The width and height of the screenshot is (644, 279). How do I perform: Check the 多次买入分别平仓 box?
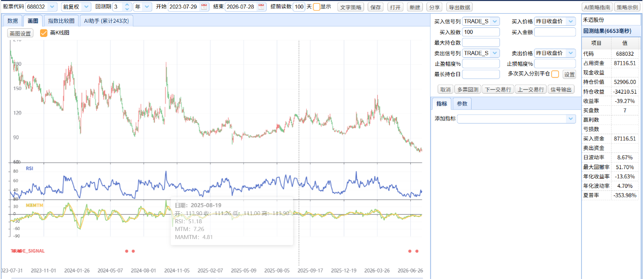(555, 74)
